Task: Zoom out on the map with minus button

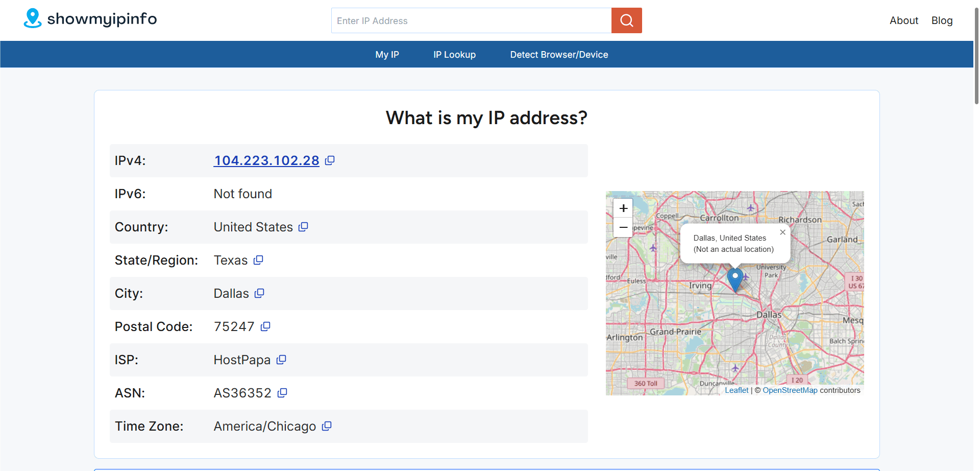Action: pos(623,227)
